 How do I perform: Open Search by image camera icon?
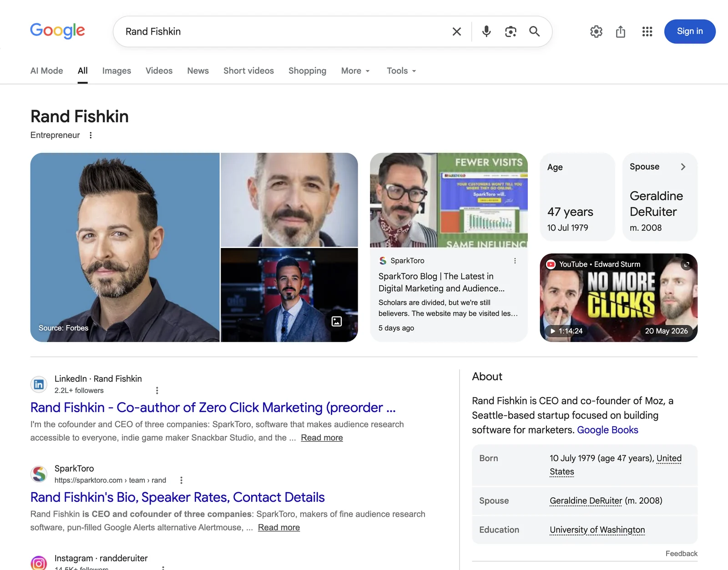click(511, 31)
